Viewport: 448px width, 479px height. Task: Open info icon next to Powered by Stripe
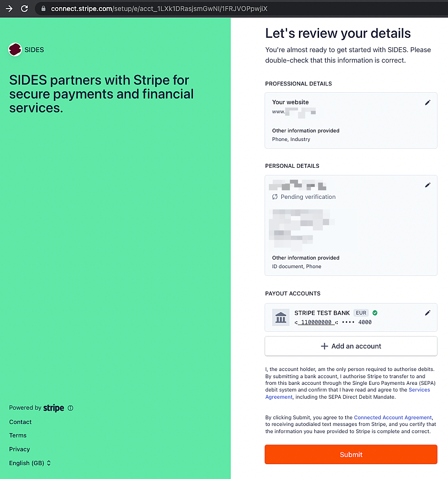[x=71, y=408]
